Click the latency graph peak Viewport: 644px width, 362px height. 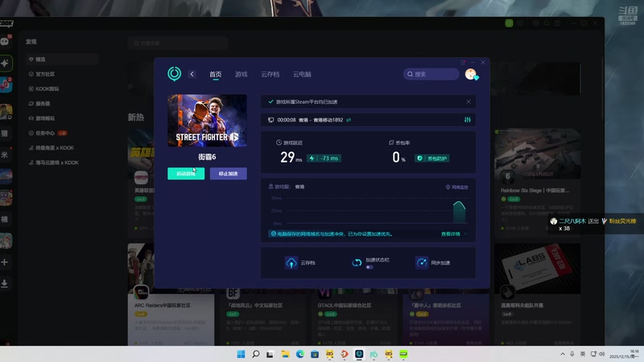click(x=459, y=204)
